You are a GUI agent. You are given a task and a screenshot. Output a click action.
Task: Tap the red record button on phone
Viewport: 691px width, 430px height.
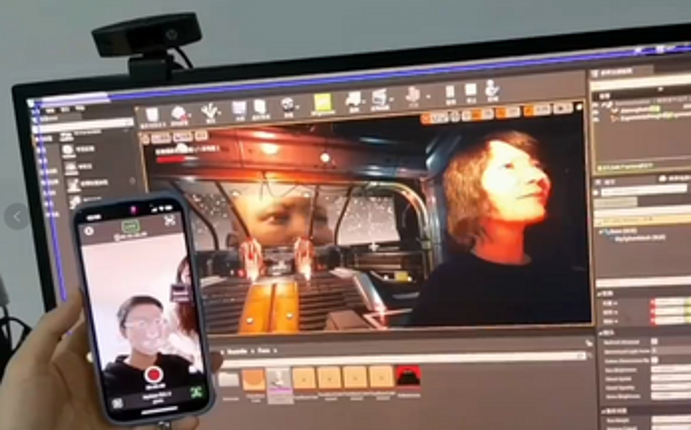point(154,374)
